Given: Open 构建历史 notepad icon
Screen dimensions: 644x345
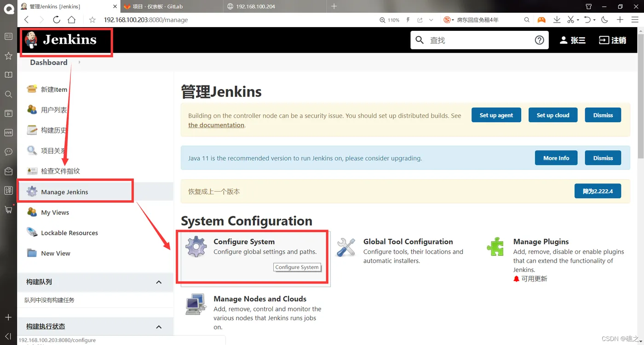Looking at the screenshot, I should [32, 130].
